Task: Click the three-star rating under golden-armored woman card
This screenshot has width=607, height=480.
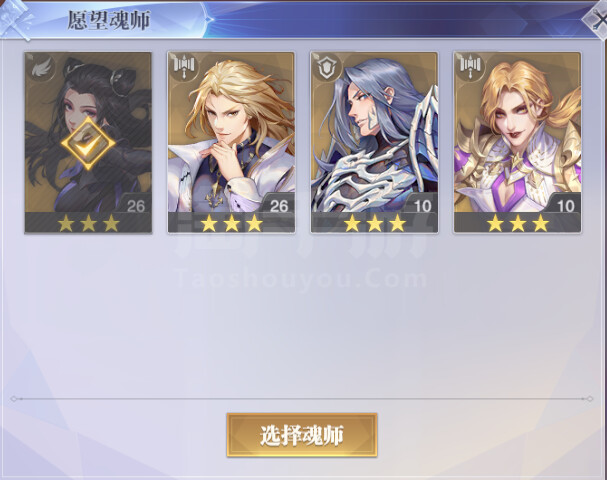Action: 518,223
